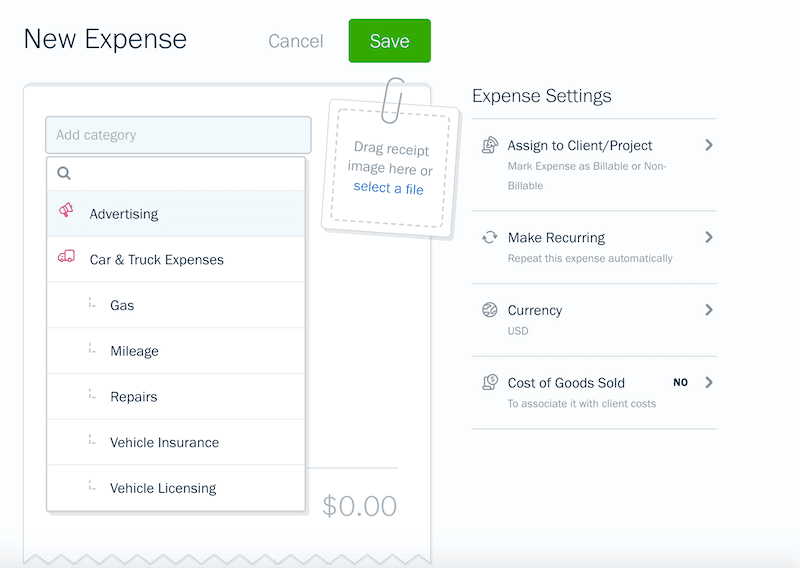
Task: Expand Assign to Client/Project chevron
Action: [708, 145]
